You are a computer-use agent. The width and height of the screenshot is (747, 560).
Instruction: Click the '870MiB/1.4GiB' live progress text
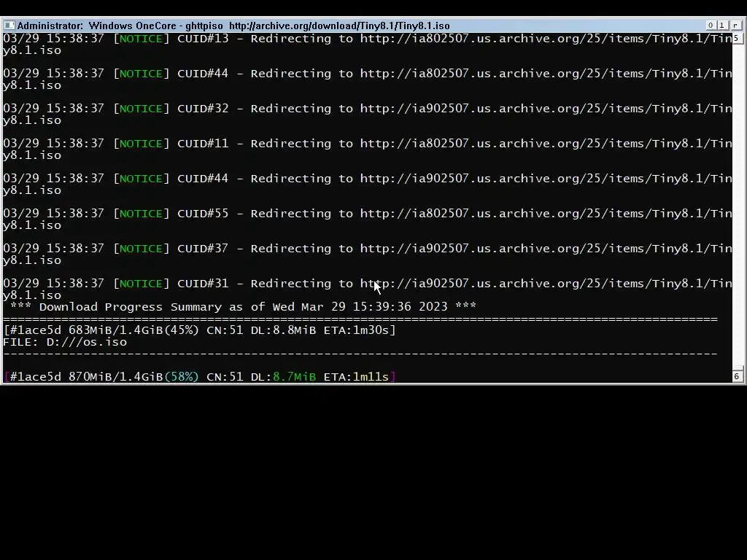[x=116, y=377]
